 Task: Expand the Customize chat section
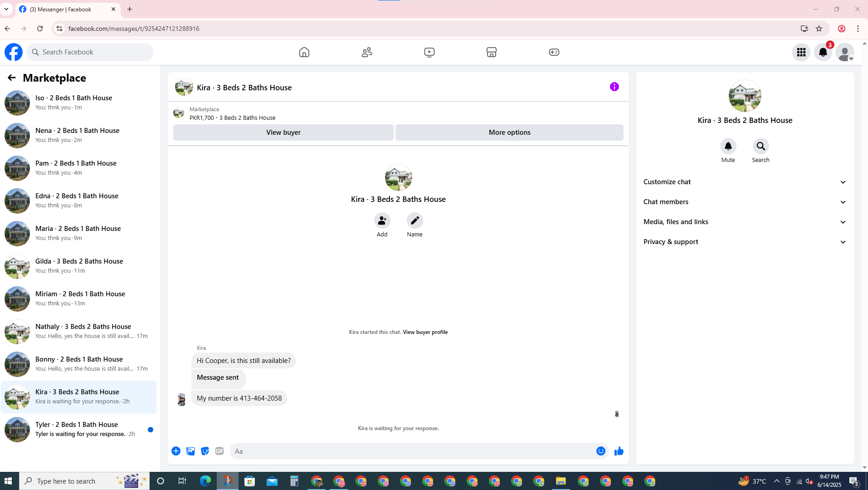(x=745, y=182)
